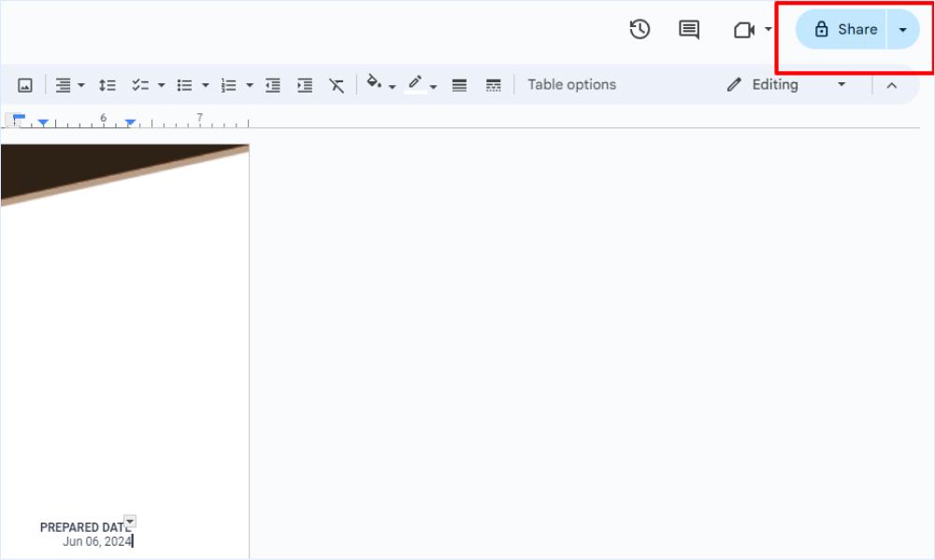This screenshot has width=935, height=560.
Task: Decrease indent of the paragraph
Action: 273,85
